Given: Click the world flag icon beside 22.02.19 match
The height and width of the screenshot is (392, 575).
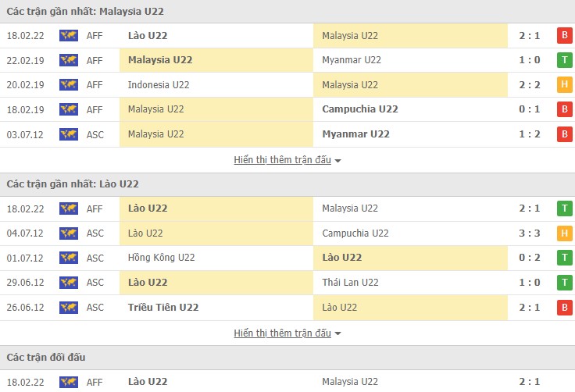Looking at the screenshot, I should (x=69, y=60).
